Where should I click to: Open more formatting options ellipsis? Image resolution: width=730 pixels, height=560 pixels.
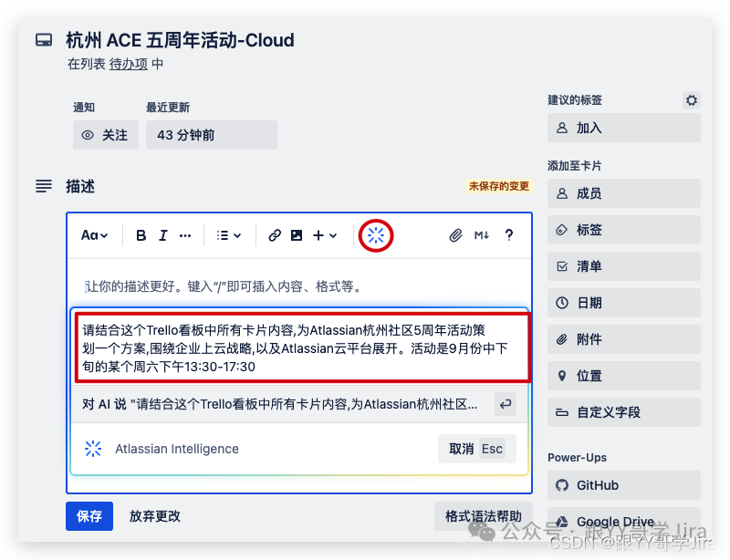(x=185, y=235)
